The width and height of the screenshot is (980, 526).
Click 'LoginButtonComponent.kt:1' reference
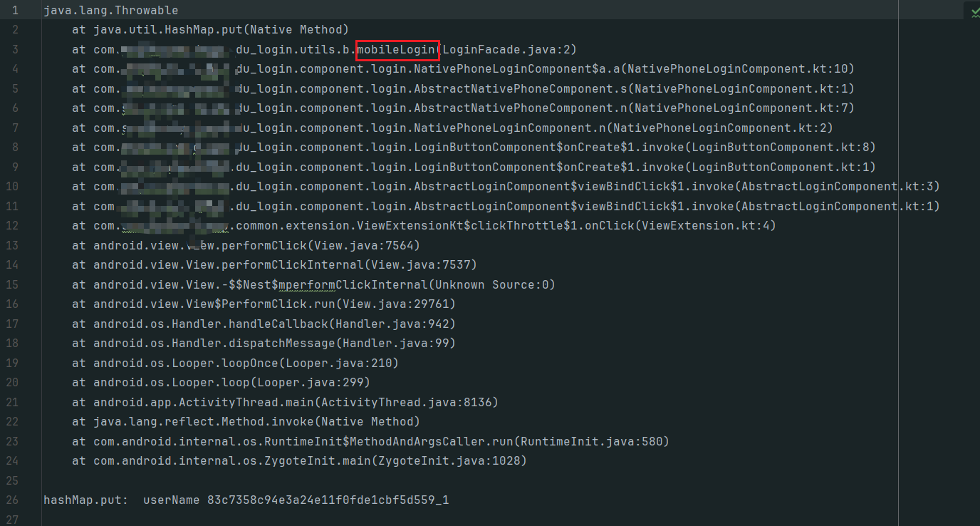click(x=780, y=167)
